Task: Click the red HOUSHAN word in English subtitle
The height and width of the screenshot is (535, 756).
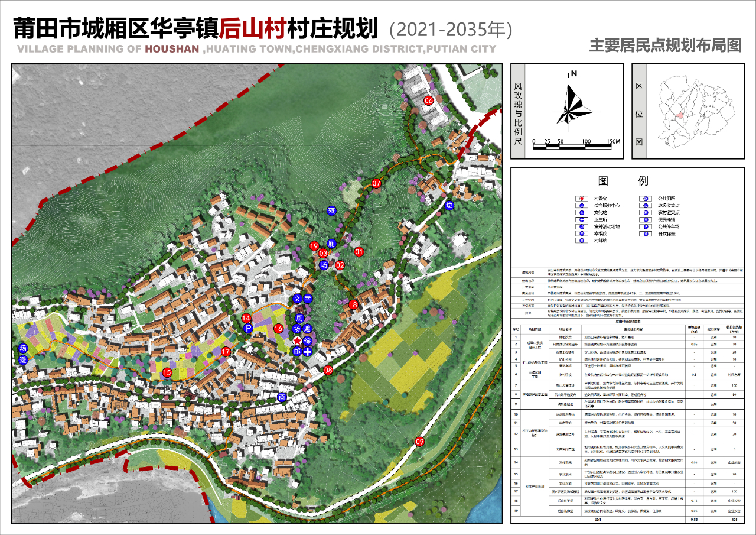Action: pyautogui.click(x=171, y=48)
